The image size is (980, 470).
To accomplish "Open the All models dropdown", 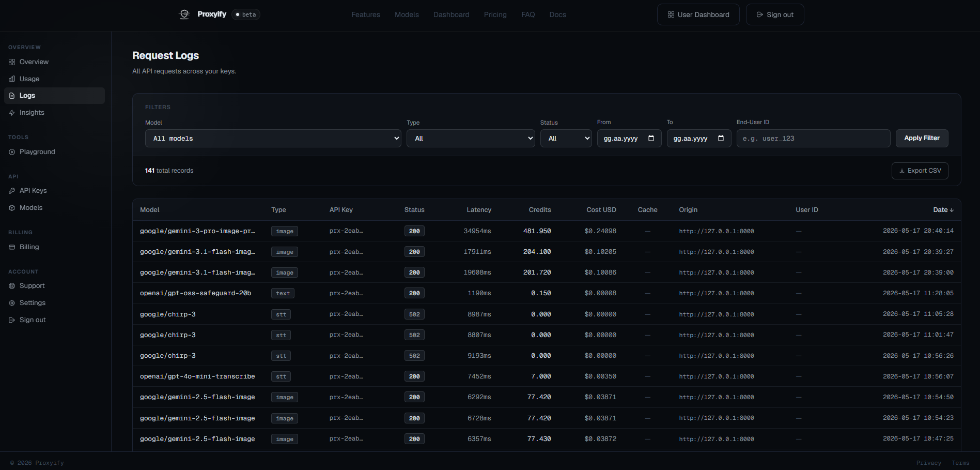I will point(273,138).
